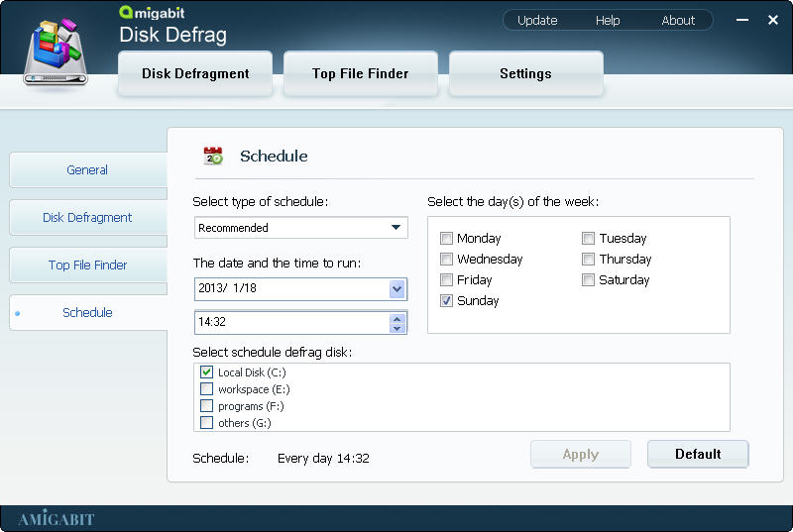
Task: Select Disk Defragment in the settings sidebar
Action: point(87,217)
